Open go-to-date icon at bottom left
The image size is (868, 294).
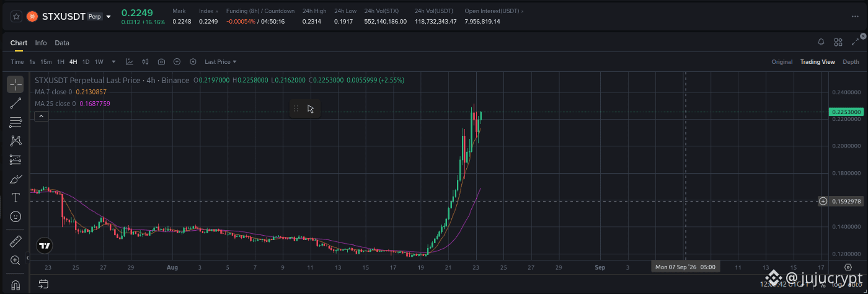click(x=43, y=284)
